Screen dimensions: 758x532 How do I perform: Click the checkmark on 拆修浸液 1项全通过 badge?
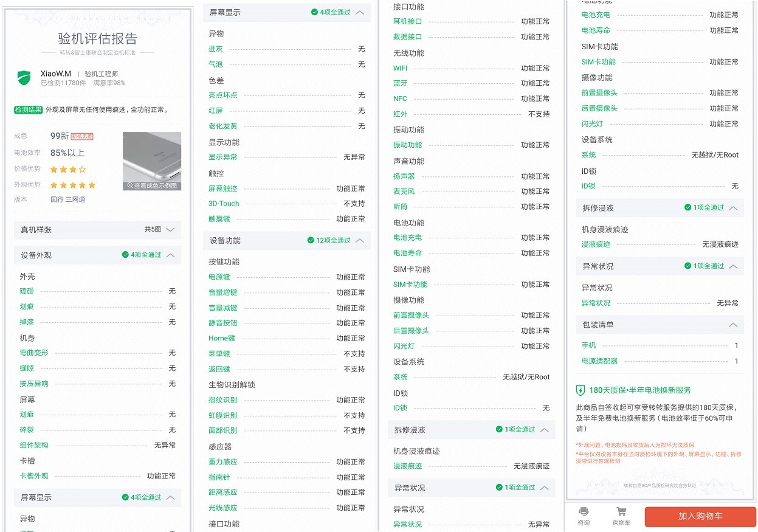click(x=689, y=209)
